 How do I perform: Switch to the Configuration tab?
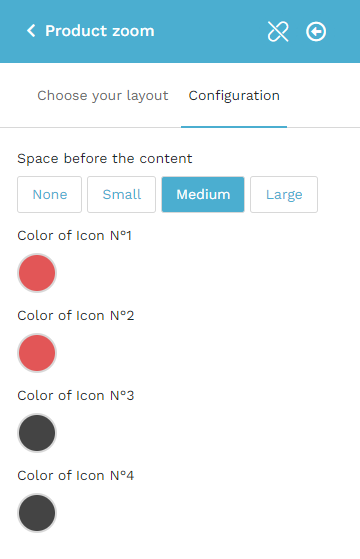[234, 96]
